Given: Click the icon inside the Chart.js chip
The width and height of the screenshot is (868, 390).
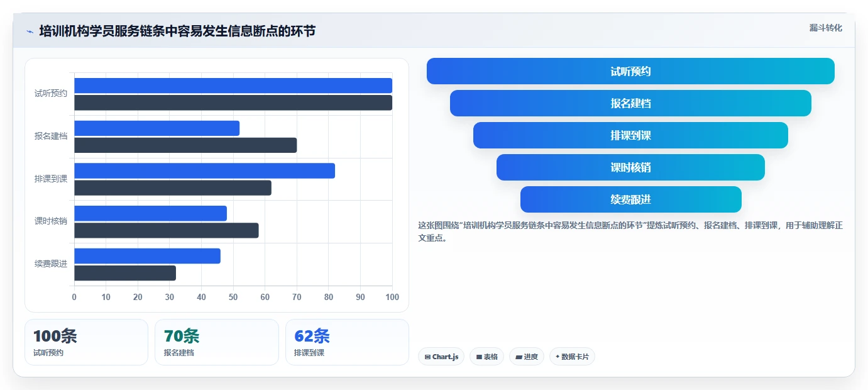Looking at the screenshot, I should [427, 357].
